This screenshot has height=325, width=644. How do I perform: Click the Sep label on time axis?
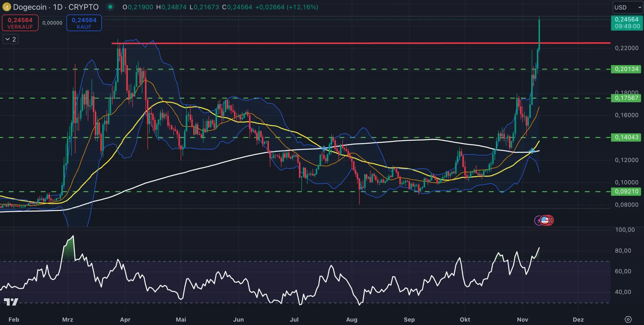click(409, 320)
